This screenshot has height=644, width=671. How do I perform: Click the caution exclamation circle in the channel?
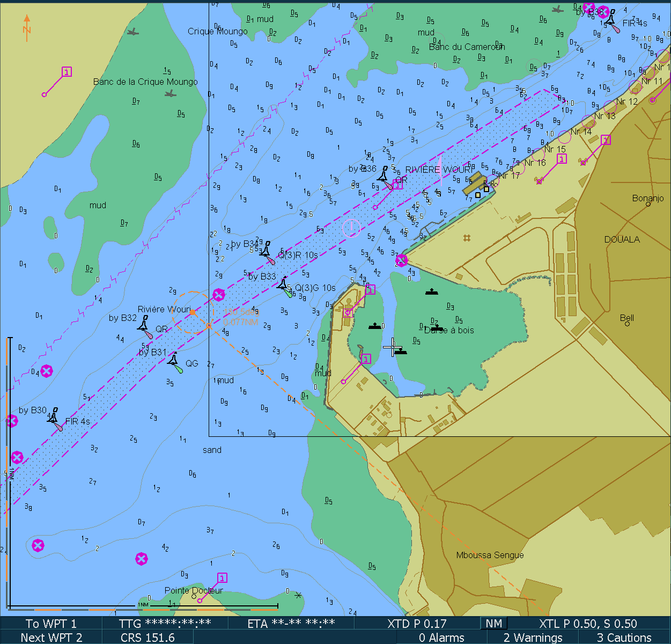pyautogui.click(x=351, y=228)
